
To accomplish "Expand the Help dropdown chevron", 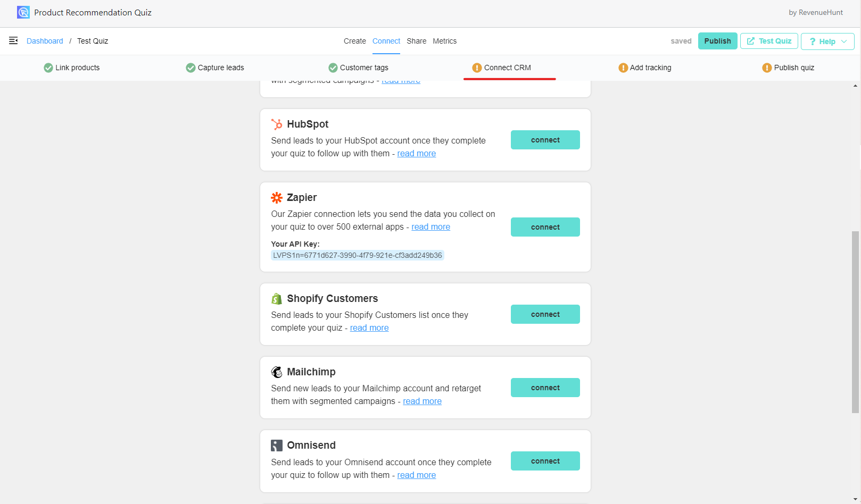I will click(x=844, y=41).
